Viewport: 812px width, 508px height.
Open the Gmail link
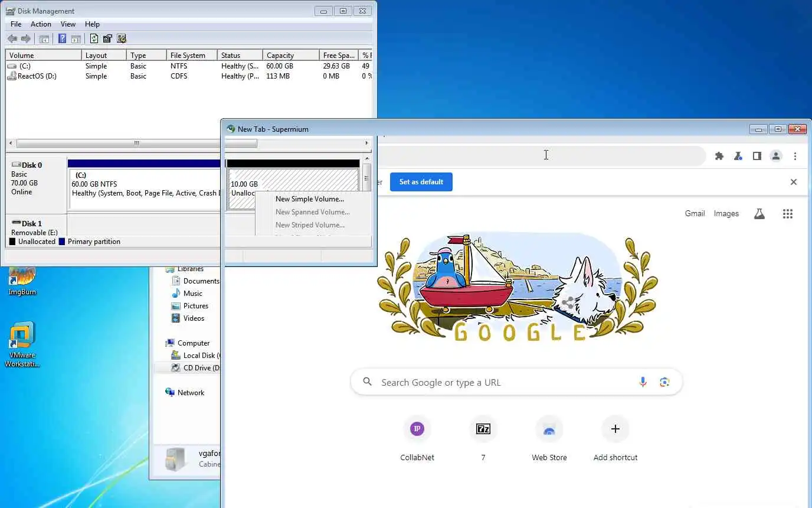coord(695,214)
